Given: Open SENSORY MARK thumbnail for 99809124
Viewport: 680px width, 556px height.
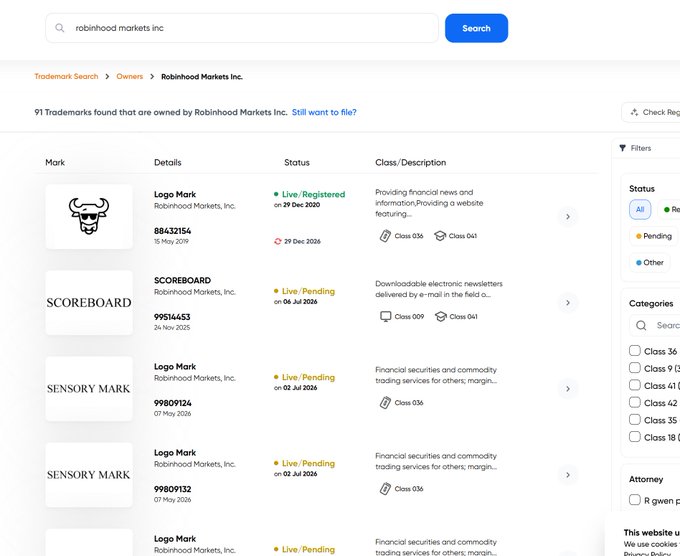Looking at the screenshot, I should 89,389.
